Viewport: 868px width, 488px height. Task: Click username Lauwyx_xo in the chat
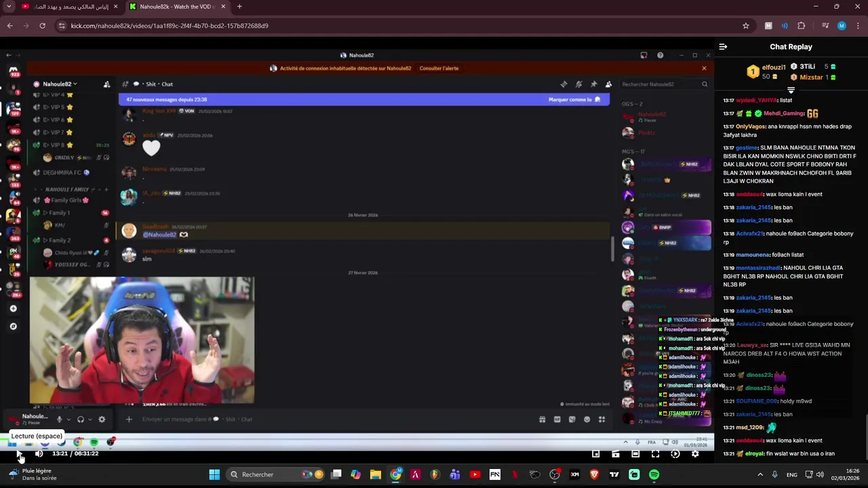tap(752, 345)
